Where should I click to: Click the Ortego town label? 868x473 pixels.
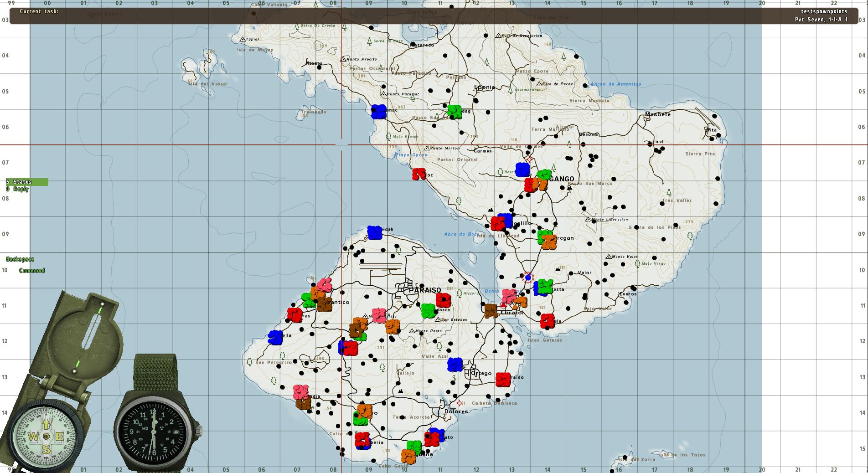pos(482,373)
